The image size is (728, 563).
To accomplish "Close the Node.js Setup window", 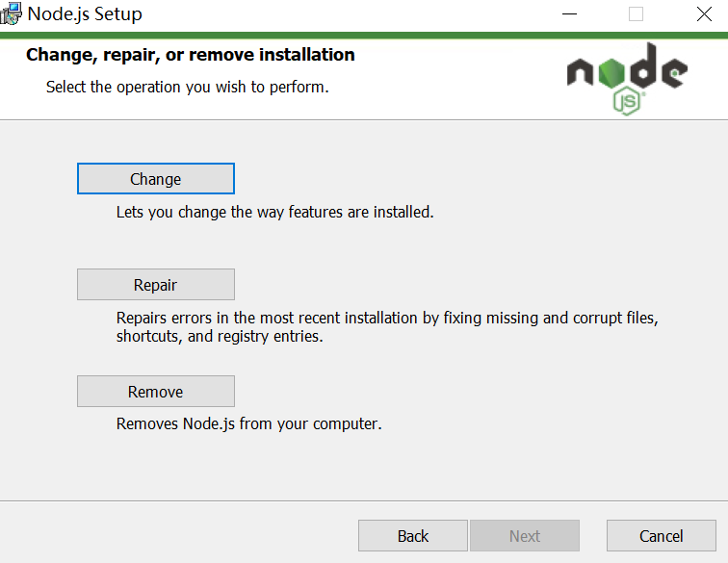I will pos(704,13).
